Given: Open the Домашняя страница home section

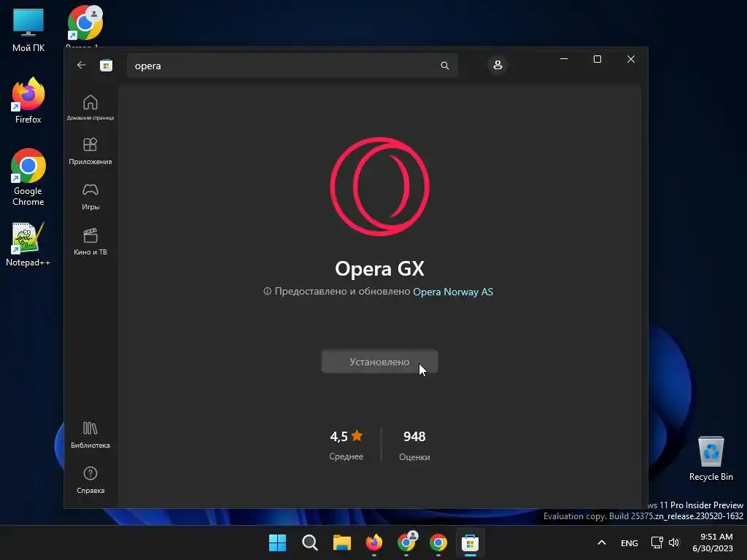Looking at the screenshot, I should click(x=90, y=108).
